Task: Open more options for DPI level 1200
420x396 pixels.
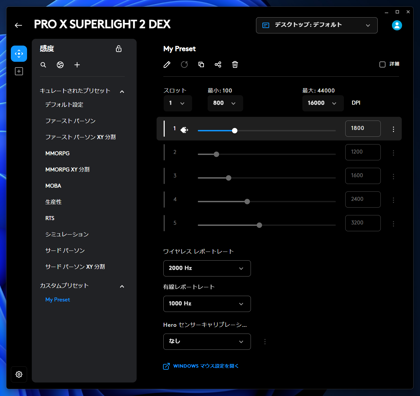Action: [x=393, y=153]
